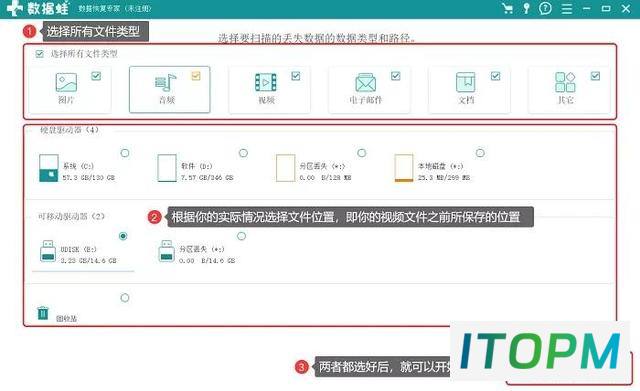Uncheck the 其它 checkbox

click(596, 76)
